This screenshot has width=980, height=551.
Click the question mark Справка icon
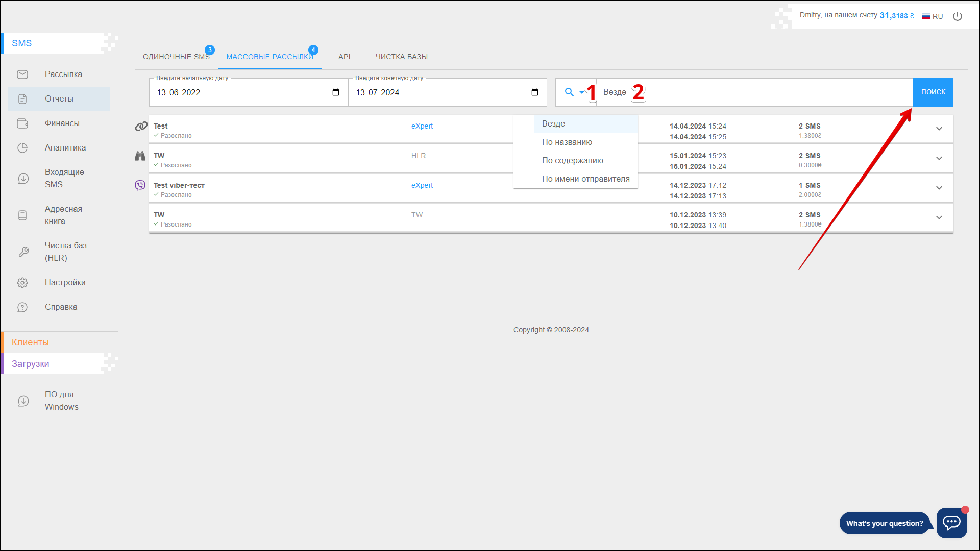click(22, 307)
